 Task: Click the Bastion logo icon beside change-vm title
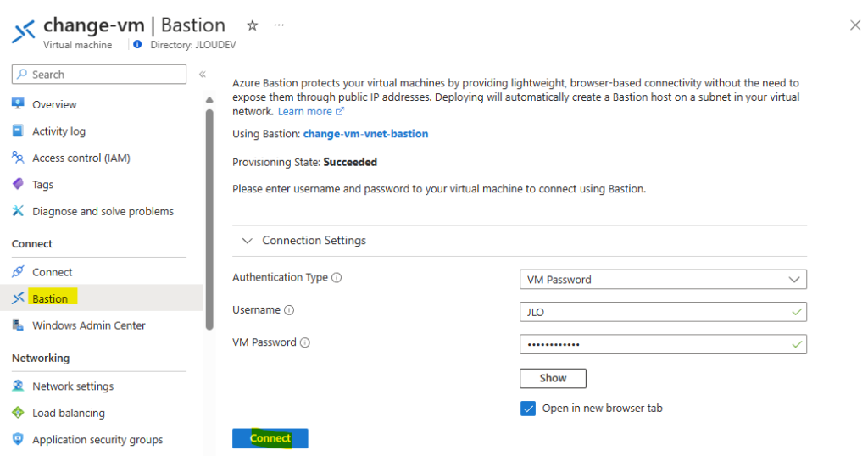click(x=24, y=31)
